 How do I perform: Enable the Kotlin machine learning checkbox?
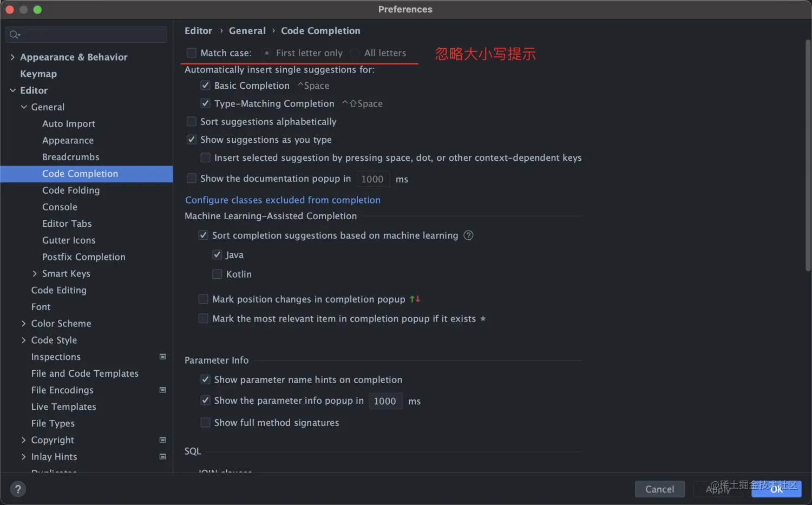pyautogui.click(x=217, y=274)
